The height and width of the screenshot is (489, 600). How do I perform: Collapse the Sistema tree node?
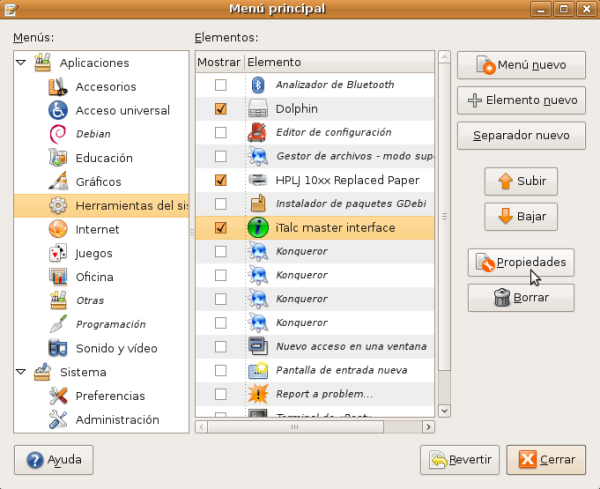point(20,372)
